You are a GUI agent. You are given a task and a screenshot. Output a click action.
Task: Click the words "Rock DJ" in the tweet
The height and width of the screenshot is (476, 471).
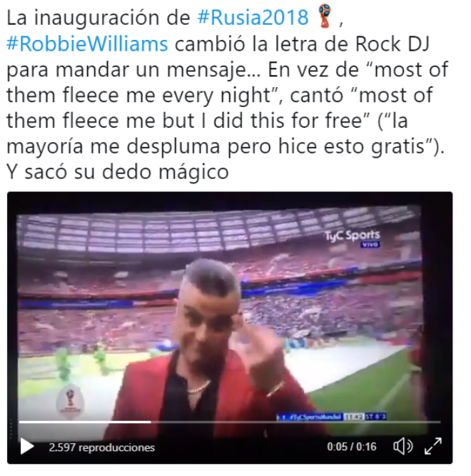click(x=392, y=44)
